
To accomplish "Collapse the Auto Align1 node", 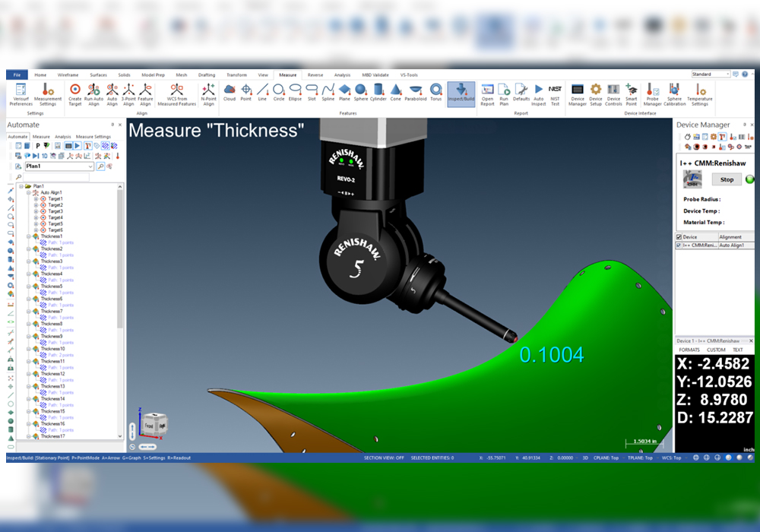I will click(x=29, y=192).
